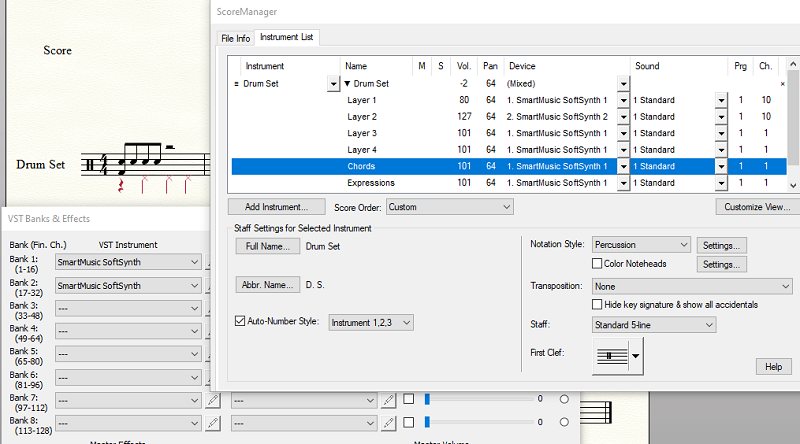Viewport: 800px width, 444px height.
Task: Adjust the Bank 7 volume slider handle
Action: (x=427, y=398)
